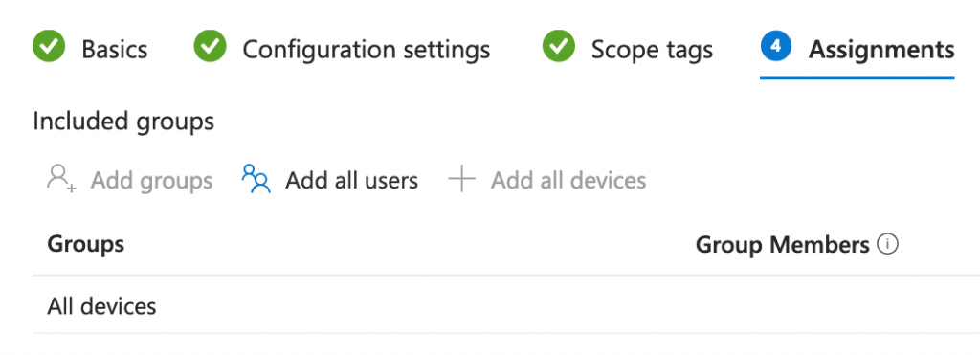Sort by the Groups column header

[85, 244]
